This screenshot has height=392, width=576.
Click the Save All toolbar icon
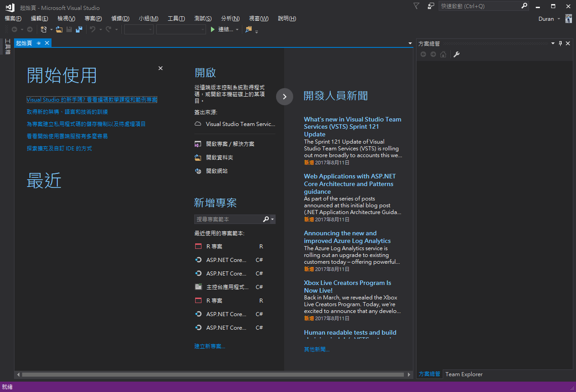pyautogui.click(x=79, y=29)
